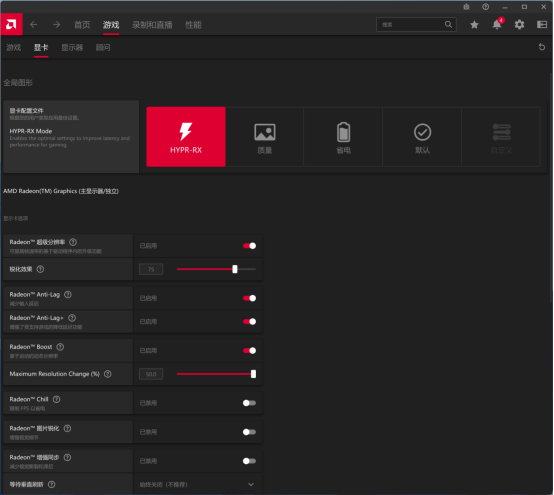Viewport: 554px width, 495px height.
Task: Open help for Radeon Chill
Action: [57, 399]
